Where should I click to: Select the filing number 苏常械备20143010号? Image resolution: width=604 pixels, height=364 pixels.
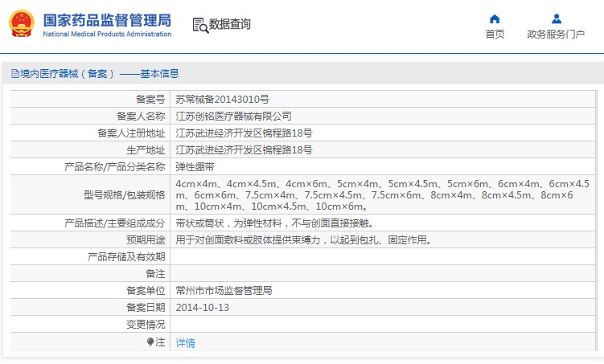click(x=222, y=100)
